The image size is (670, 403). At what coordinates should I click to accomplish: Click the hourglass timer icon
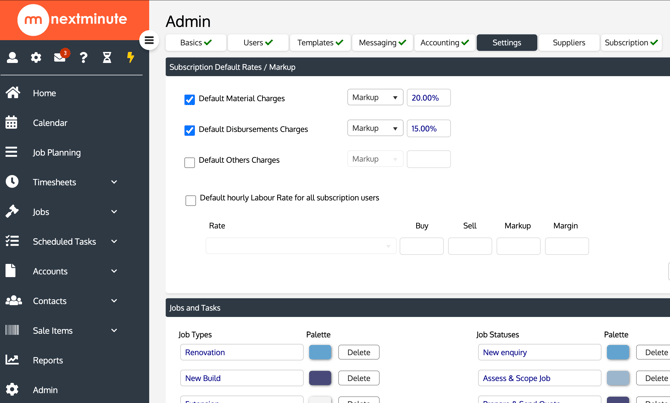point(107,58)
